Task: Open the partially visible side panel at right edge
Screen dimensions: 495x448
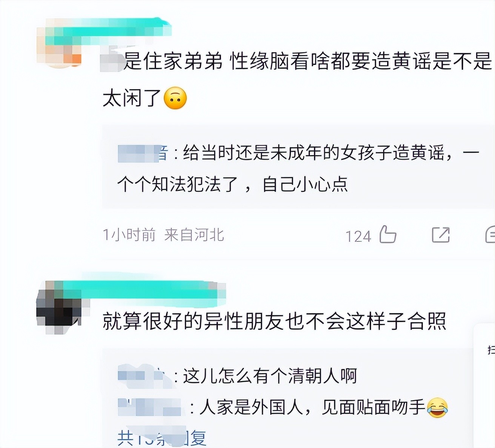Action: click(484, 385)
